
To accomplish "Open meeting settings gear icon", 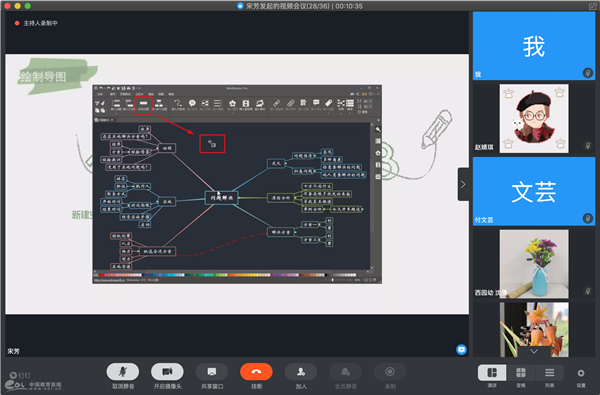I will 581,373.
